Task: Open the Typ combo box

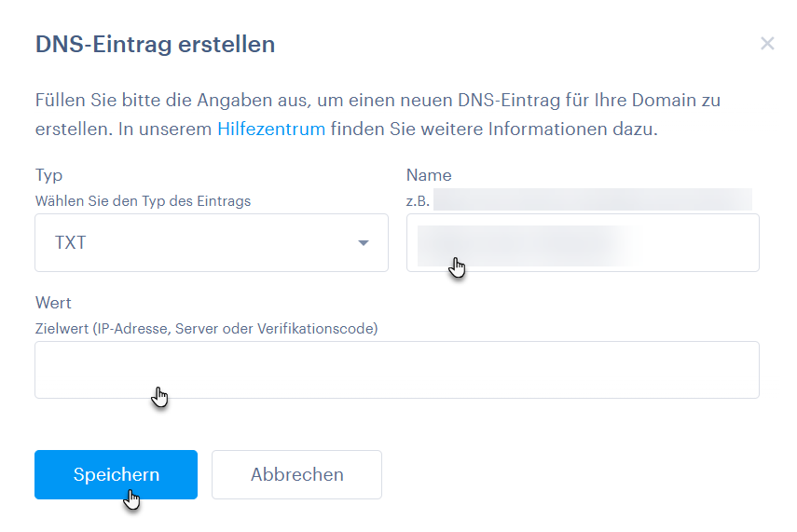Action: pyautogui.click(x=211, y=243)
